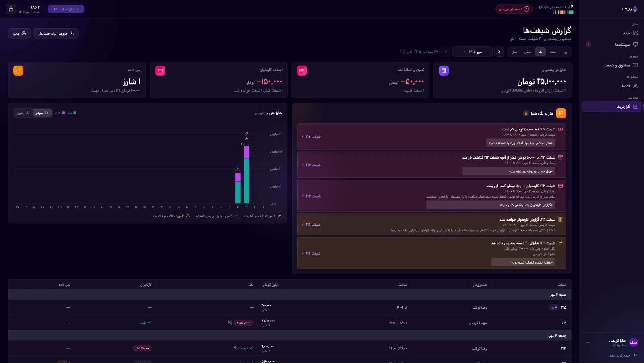Click the چاپ print button
Image resolution: width=644 pixels, height=363 pixels.
click(19, 33)
